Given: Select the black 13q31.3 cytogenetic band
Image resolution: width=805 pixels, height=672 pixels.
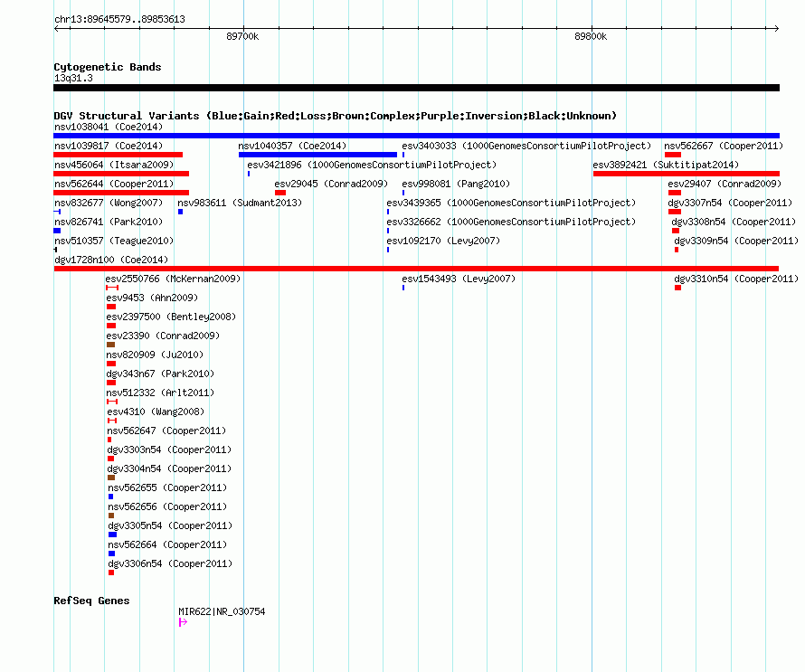Looking at the screenshot, I should (416, 88).
